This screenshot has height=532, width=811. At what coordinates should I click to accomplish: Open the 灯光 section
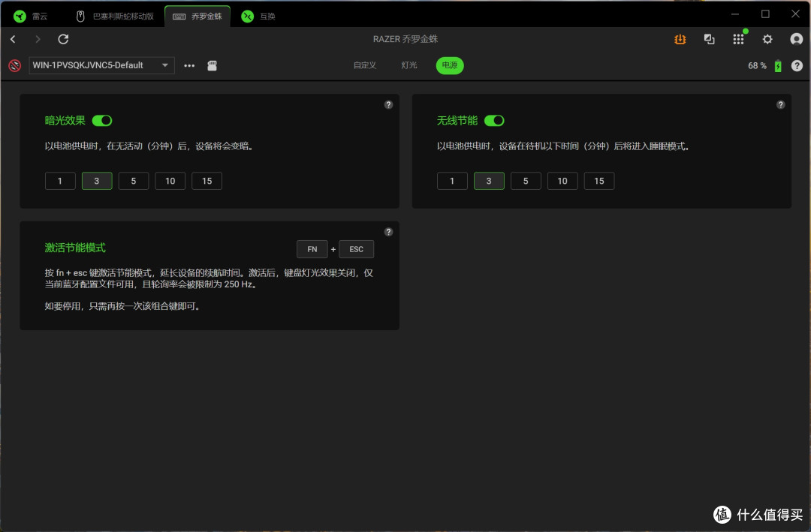(x=409, y=65)
